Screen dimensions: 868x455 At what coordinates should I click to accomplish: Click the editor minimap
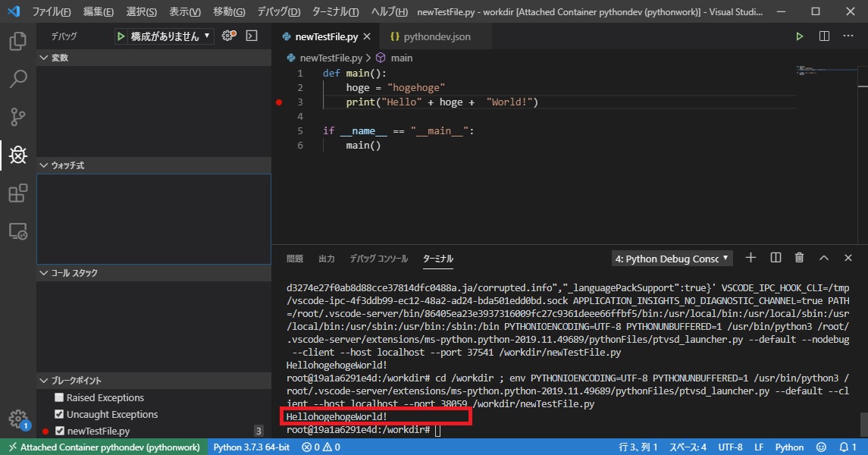coord(827,71)
